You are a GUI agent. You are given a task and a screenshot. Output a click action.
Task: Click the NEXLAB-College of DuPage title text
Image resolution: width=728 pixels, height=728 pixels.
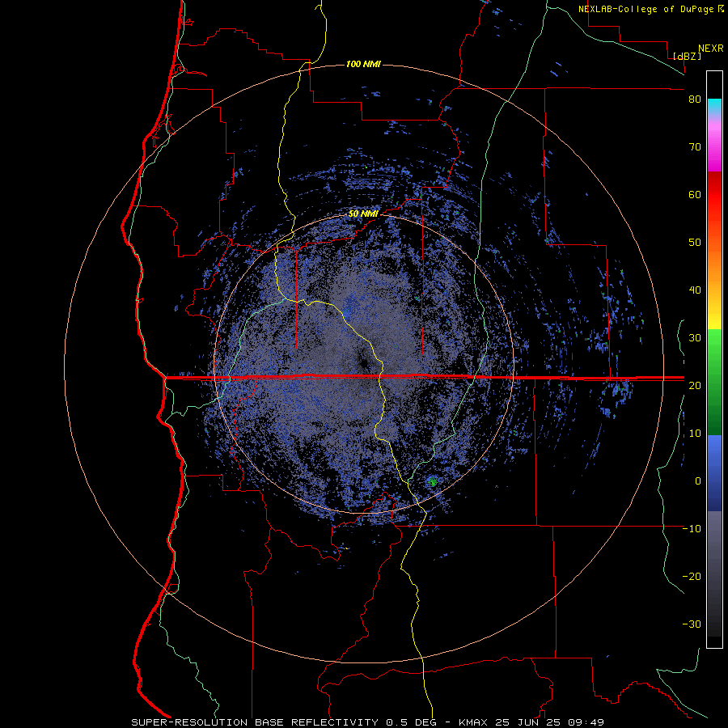pos(647,9)
